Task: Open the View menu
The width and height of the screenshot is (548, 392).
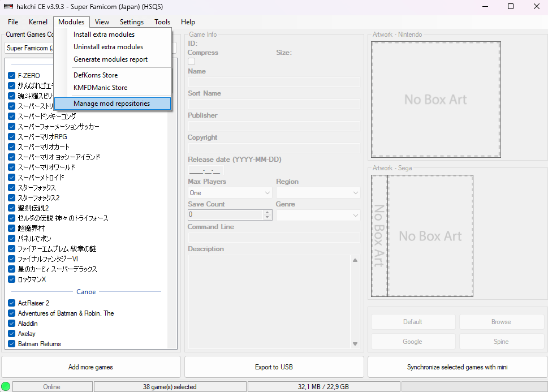Action: [102, 21]
